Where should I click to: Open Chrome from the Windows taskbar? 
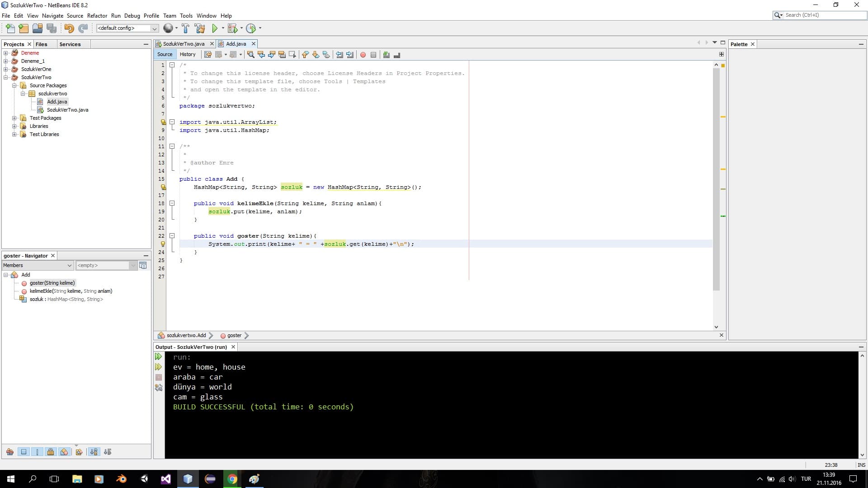point(232,479)
